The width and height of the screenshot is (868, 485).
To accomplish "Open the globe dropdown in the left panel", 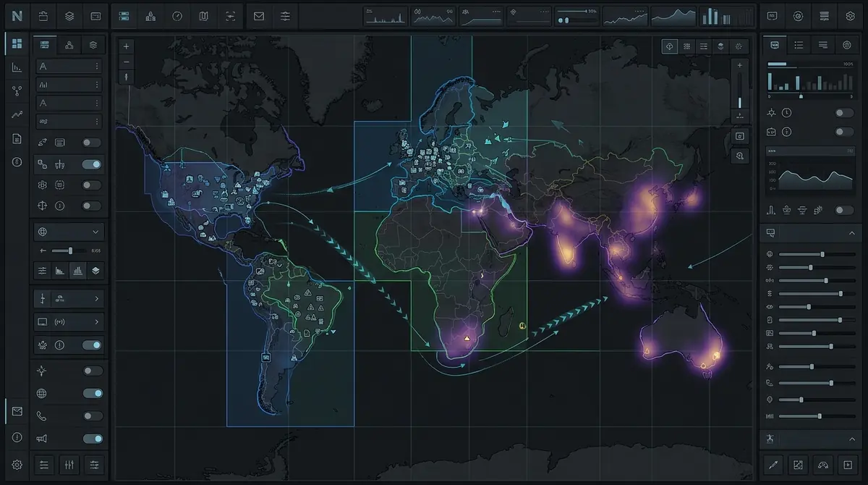I will pyautogui.click(x=69, y=232).
